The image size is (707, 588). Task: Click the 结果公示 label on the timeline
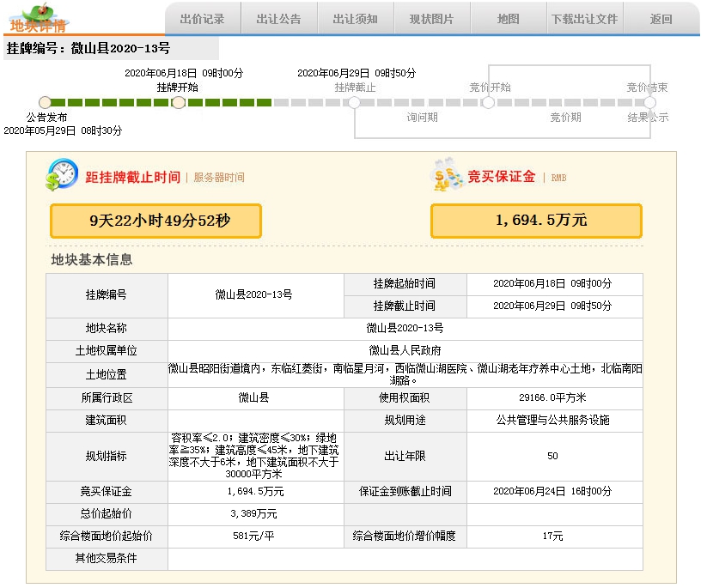648,117
